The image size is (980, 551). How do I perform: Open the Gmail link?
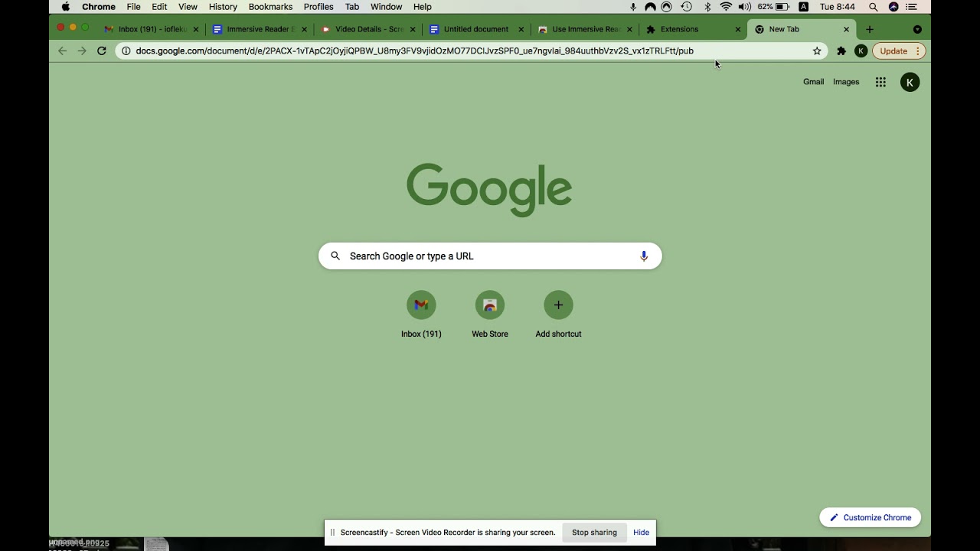(813, 82)
